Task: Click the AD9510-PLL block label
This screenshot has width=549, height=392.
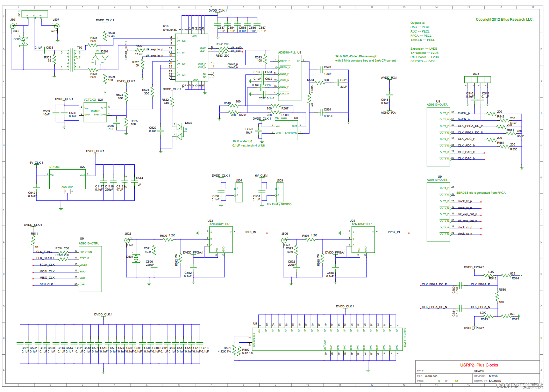Action: pos(287,52)
